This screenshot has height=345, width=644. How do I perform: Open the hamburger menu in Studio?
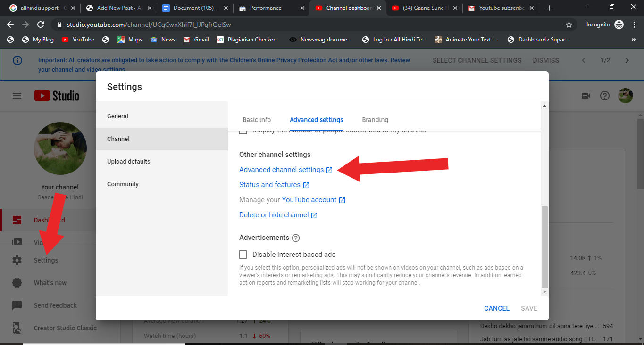pos(17,96)
